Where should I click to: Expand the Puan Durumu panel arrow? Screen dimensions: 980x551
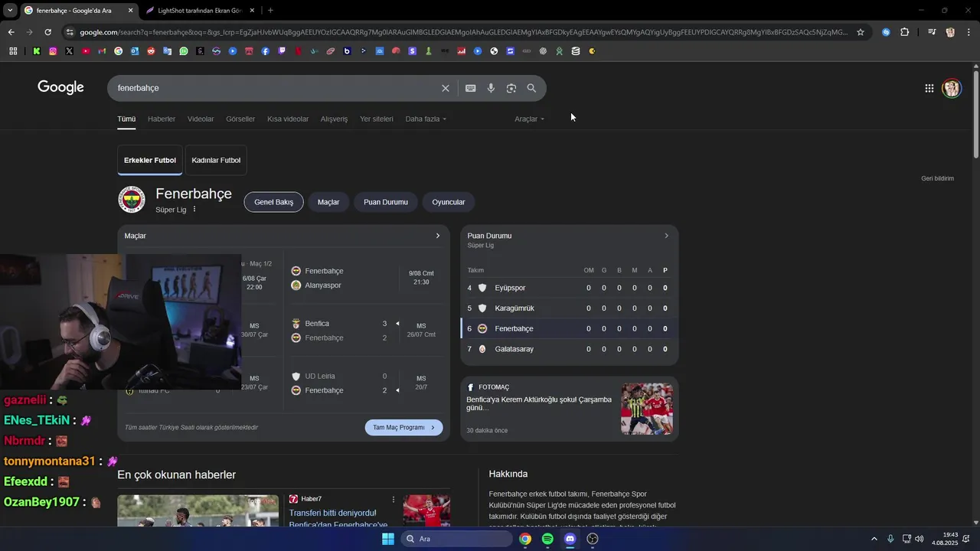[666, 236]
